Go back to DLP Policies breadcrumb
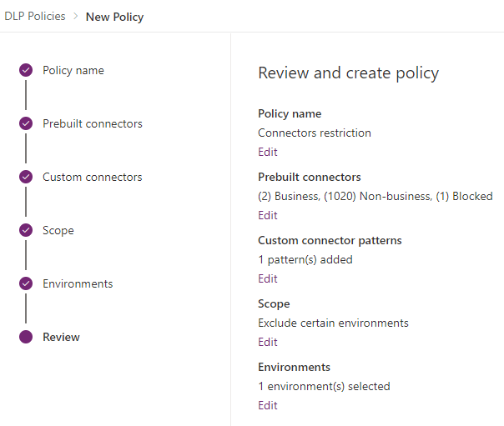Screen dimensions: 504x426 click(x=35, y=16)
